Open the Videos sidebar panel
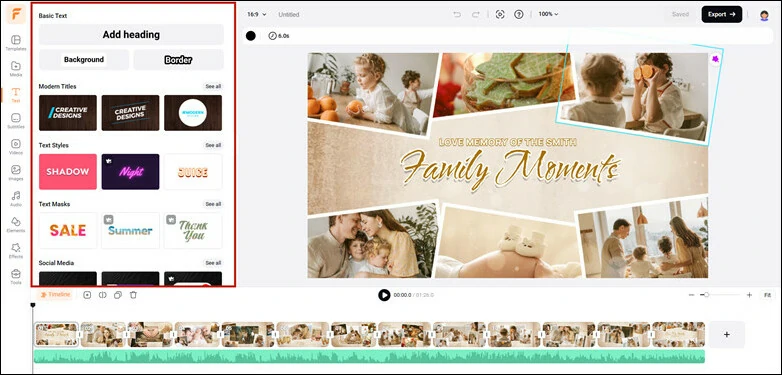 pos(16,147)
